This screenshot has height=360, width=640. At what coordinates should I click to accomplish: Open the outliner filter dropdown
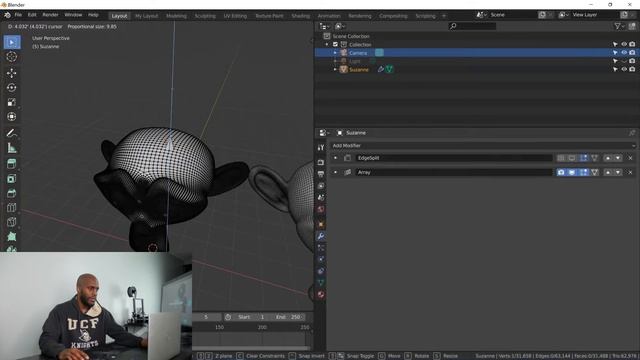click(x=619, y=27)
